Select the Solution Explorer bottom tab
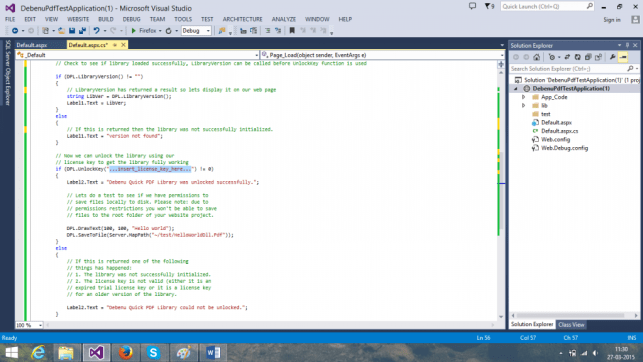Image resolution: width=643 pixels, height=362 pixels. click(x=532, y=324)
